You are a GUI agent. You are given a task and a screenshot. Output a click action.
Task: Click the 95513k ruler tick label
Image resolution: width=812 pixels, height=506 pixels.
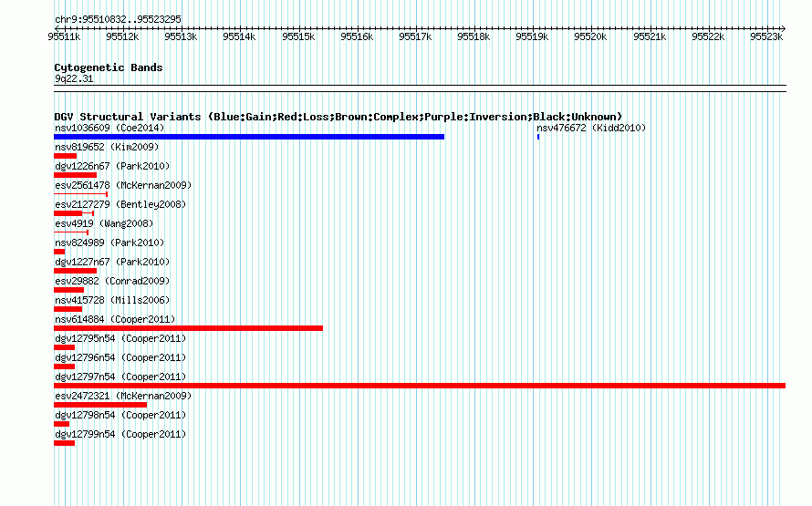pos(181,36)
